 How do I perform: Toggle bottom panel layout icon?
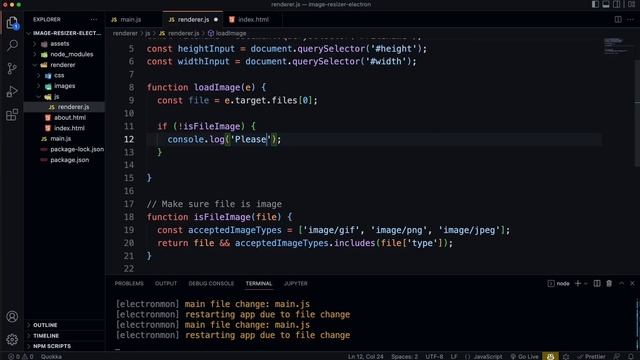tap(606, 4)
